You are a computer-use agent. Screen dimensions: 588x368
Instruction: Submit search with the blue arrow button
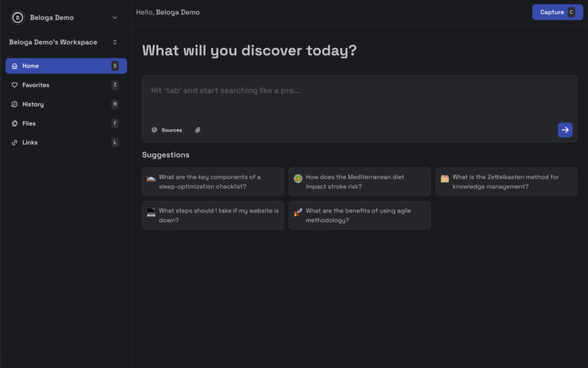[565, 130]
